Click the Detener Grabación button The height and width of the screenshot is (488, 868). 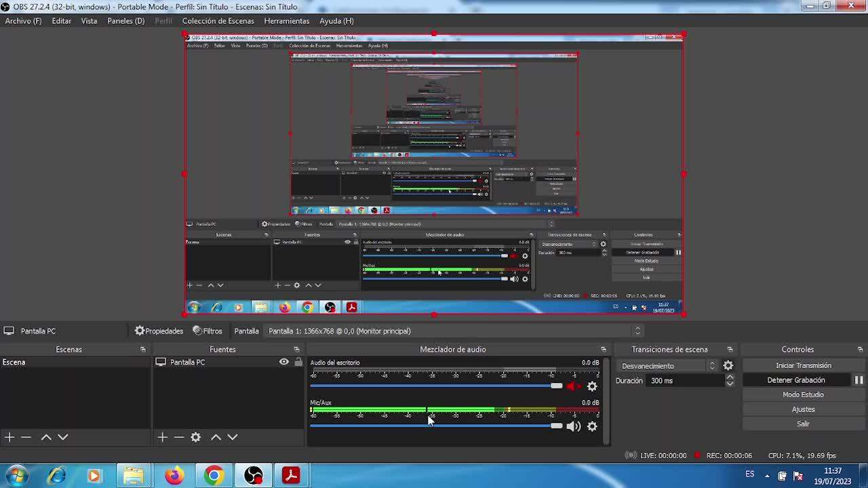coord(795,380)
